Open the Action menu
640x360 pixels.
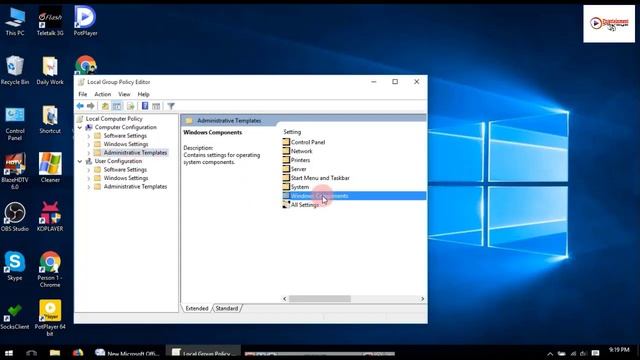pos(102,94)
